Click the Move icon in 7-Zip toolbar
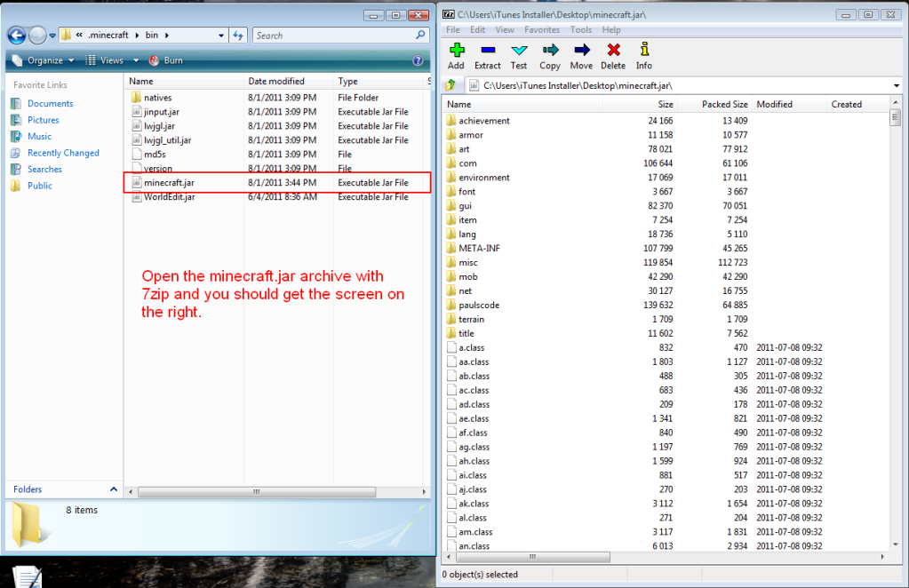Image resolution: width=909 pixels, height=588 pixels. [x=581, y=56]
